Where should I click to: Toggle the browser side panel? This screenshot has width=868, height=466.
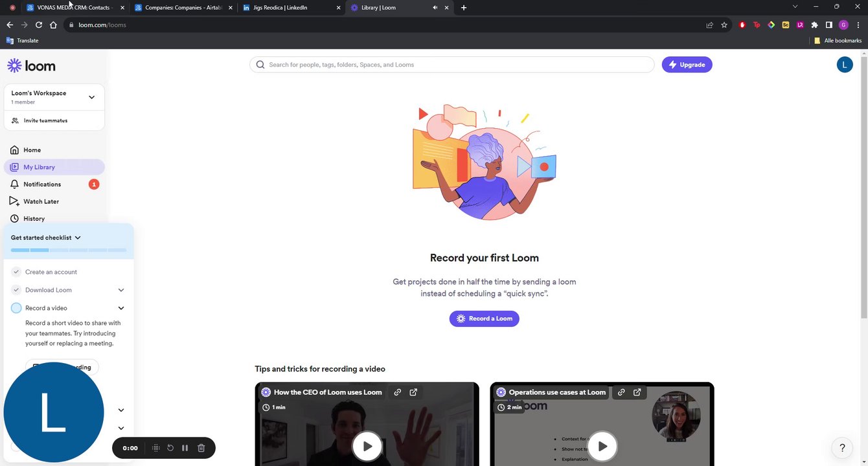[x=828, y=25]
